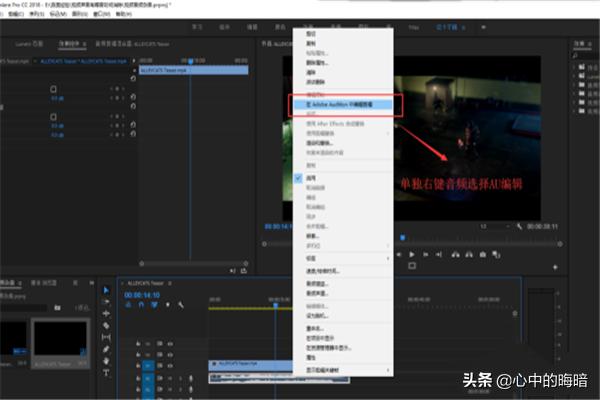Click Play in the Program monitor
Viewport: 600px width, 400px height.
412,254
